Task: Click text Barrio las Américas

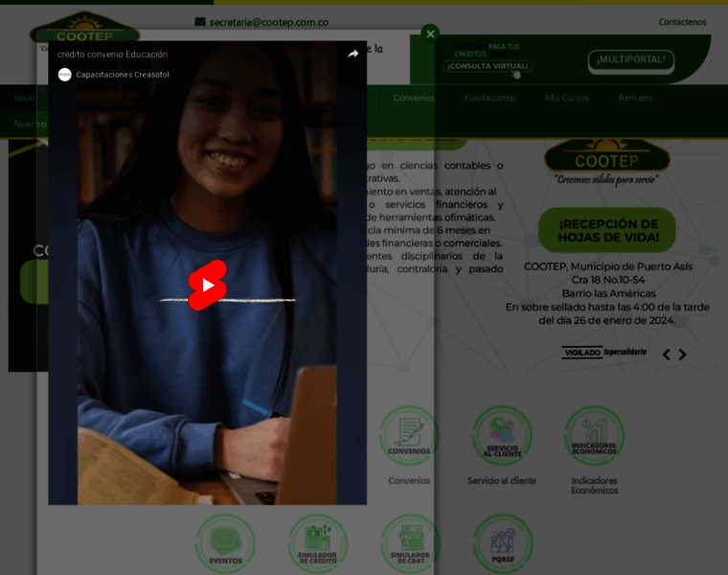Action: pos(608,293)
